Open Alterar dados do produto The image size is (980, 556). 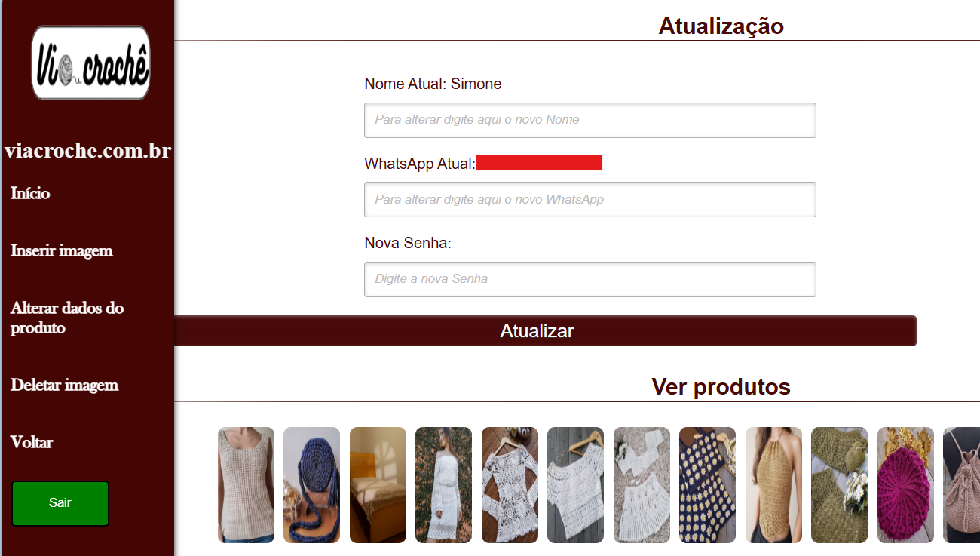67,318
